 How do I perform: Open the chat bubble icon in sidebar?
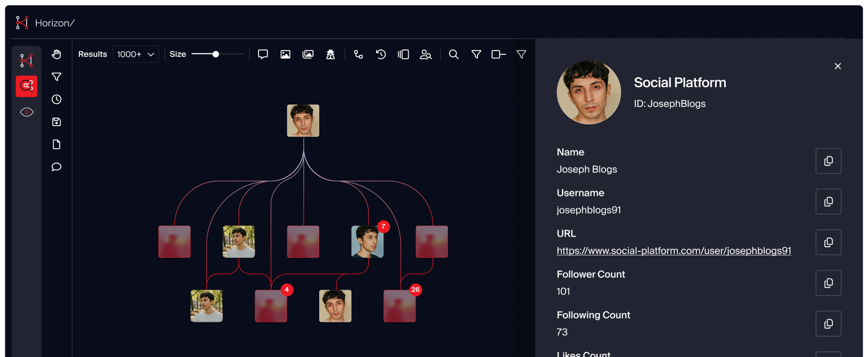click(56, 167)
